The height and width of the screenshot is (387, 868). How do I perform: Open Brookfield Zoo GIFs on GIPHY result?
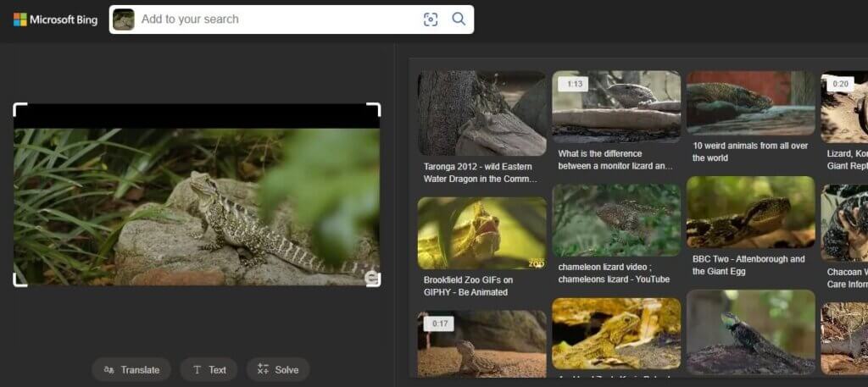pyautogui.click(x=481, y=233)
